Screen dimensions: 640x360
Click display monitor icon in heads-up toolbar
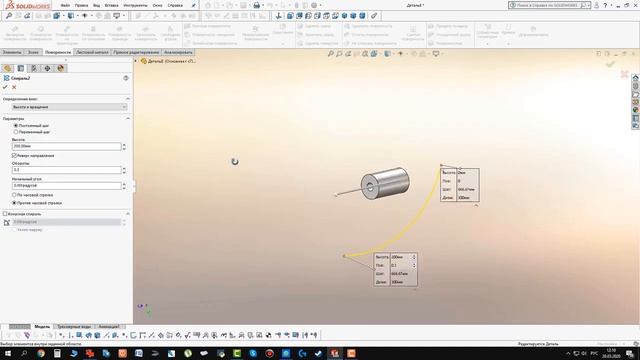[436, 54]
